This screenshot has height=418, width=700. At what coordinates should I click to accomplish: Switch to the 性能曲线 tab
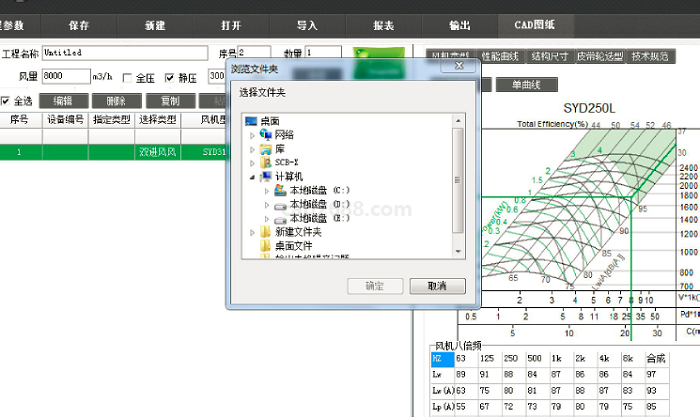click(x=502, y=56)
